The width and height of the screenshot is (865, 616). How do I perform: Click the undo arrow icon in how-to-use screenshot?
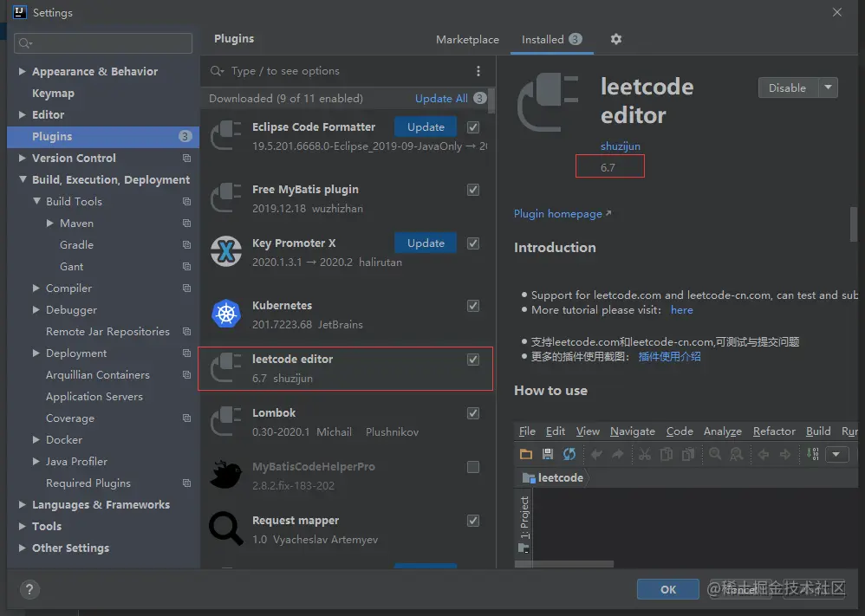[596, 454]
